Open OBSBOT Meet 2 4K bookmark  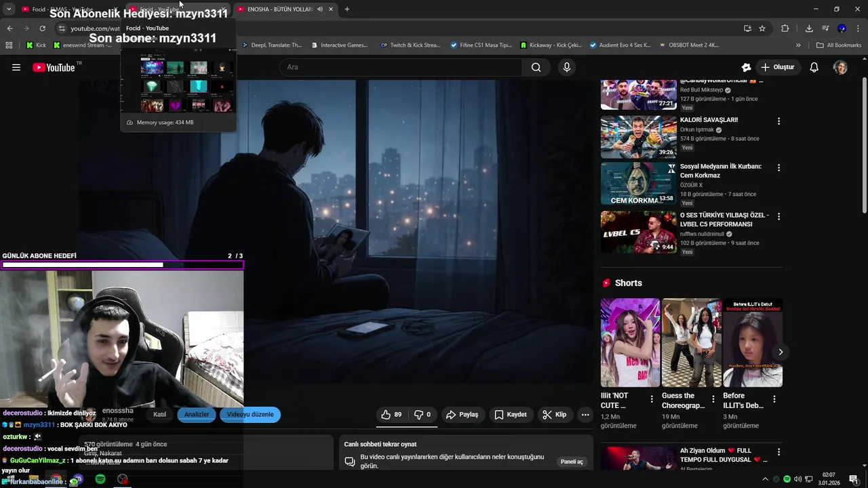[689, 45]
